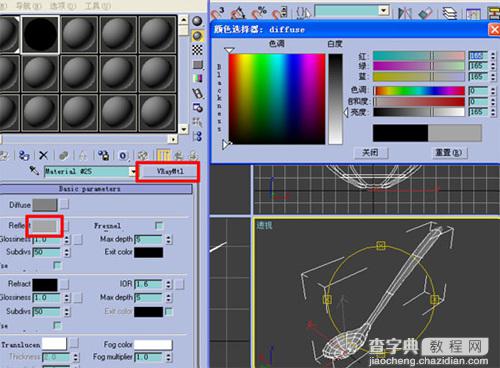500x368 pixels.
Task: Click the Diffuse map slot button
Action: point(64,205)
